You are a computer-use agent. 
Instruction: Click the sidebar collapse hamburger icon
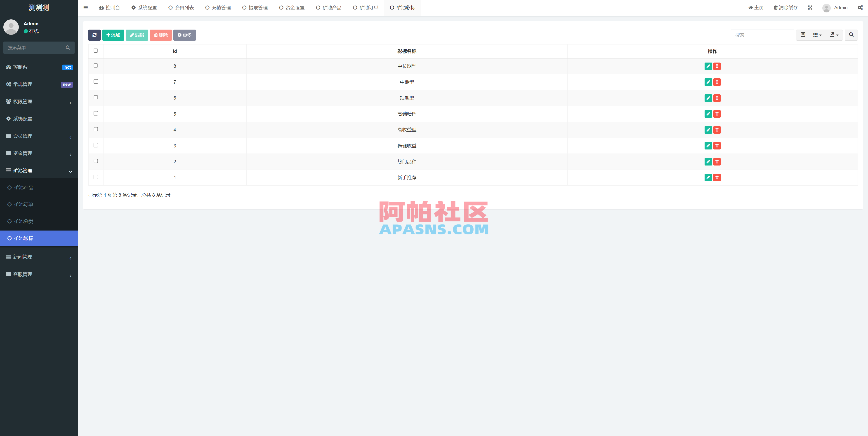point(85,7)
